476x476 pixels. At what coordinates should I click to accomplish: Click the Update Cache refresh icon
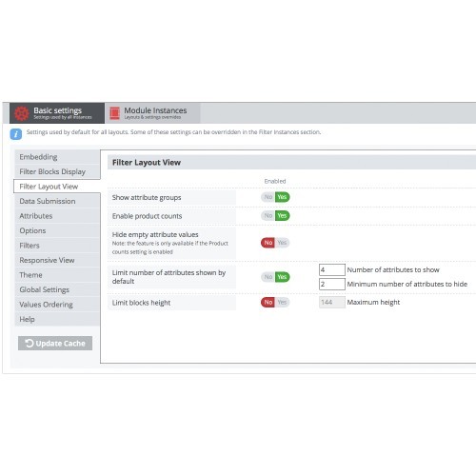[30, 343]
